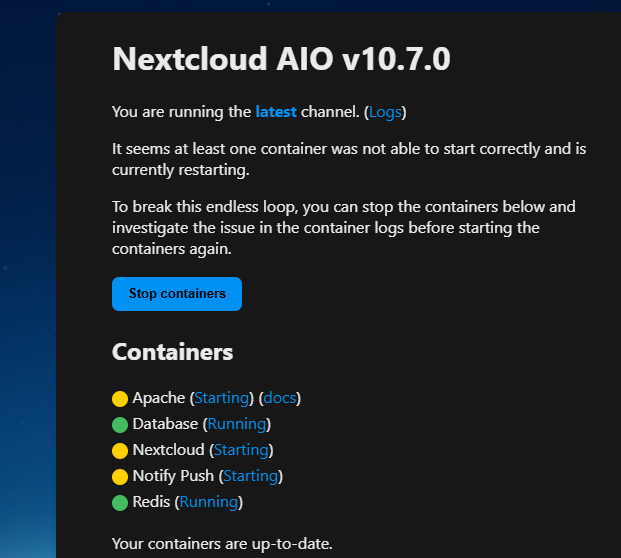Open the latest channel link
This screenshot has height=558, width=621.
click(x=276, y=112)
